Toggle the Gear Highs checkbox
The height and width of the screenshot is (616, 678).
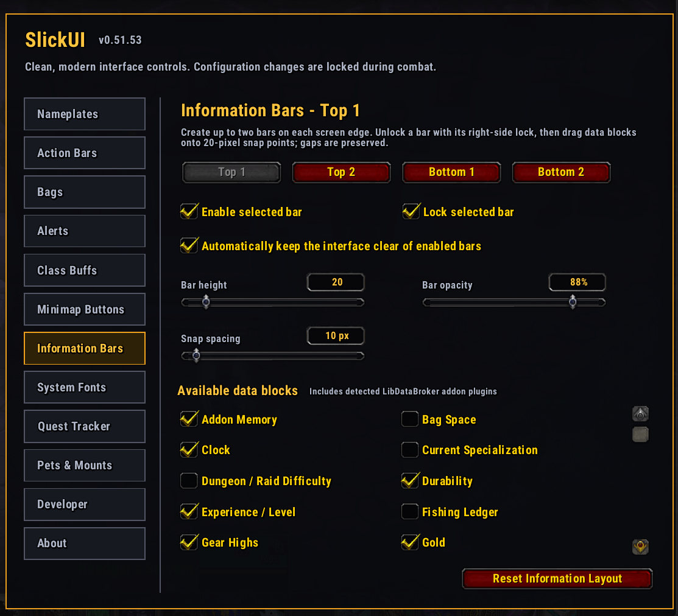(x=189, y=542)
